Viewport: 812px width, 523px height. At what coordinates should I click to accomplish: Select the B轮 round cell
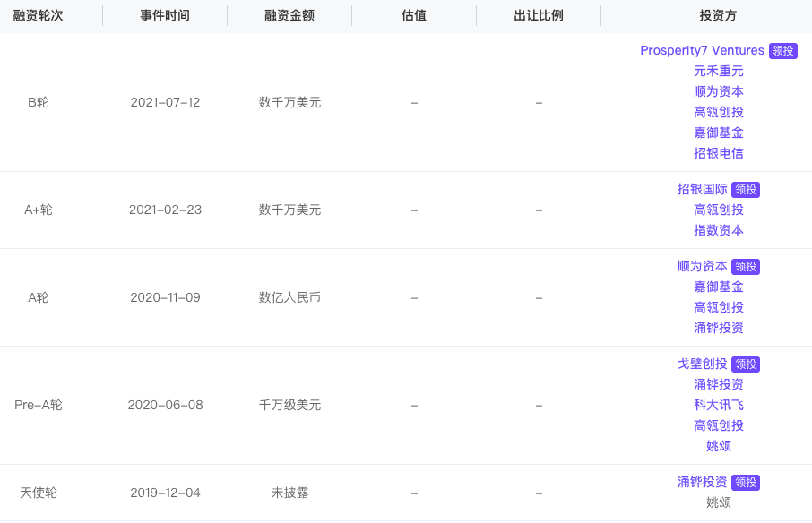point(38,102)
